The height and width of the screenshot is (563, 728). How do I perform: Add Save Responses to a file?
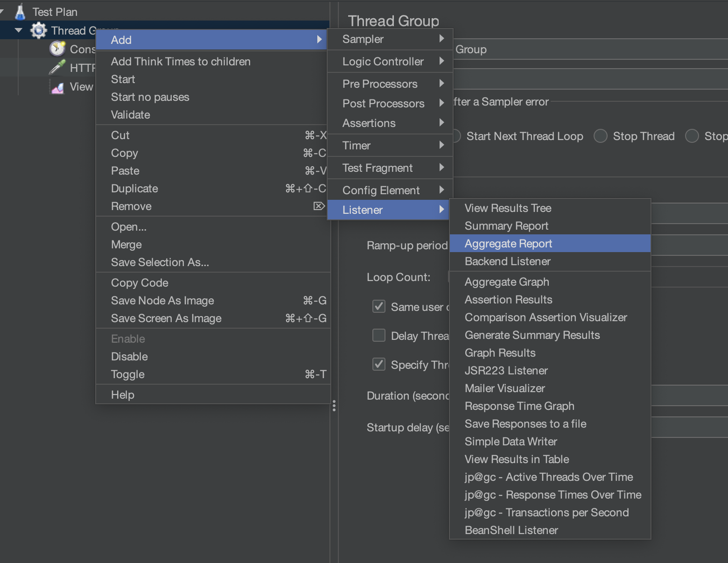coord(550,424)
